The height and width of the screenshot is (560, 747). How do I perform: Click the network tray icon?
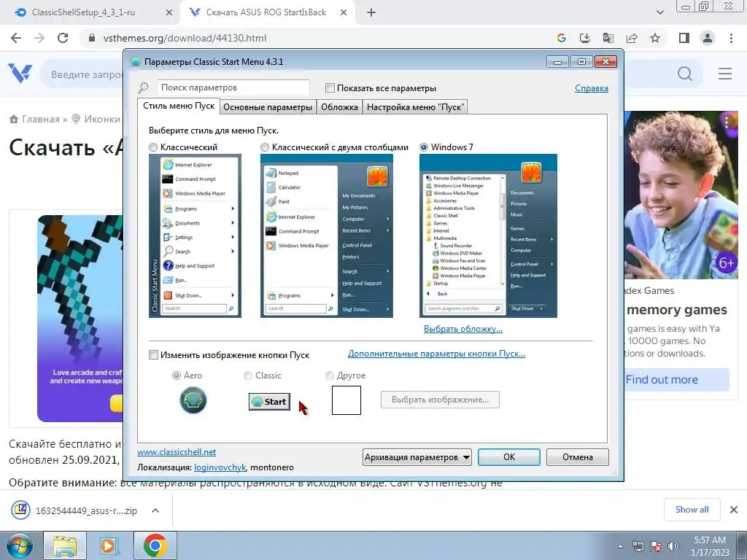(x=638, y=546)
